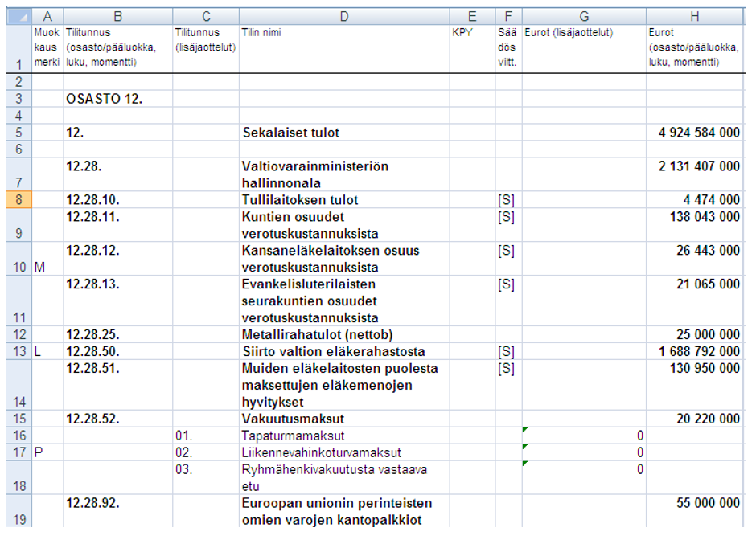Click the zero value cell beside Liikennevahinkoturvamaksut

coord(584,452)
